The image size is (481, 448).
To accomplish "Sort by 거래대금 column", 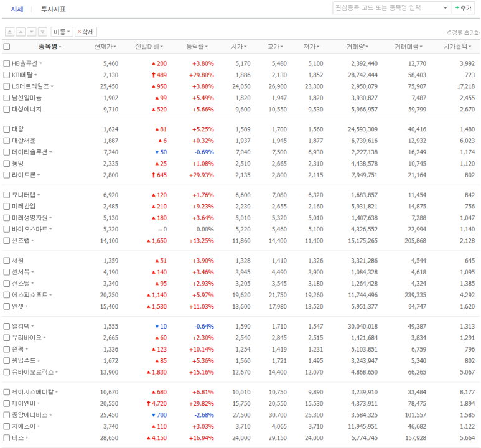I will [409, 47].
